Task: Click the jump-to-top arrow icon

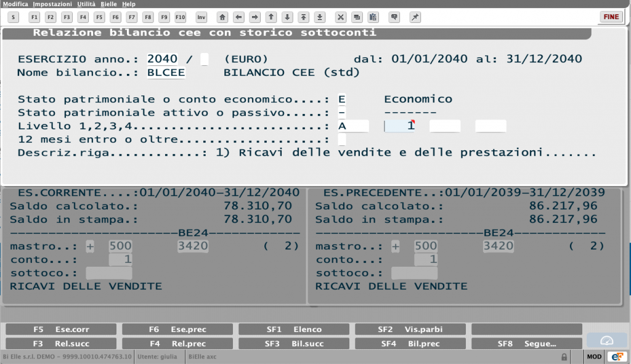Action: coord(303,17)
